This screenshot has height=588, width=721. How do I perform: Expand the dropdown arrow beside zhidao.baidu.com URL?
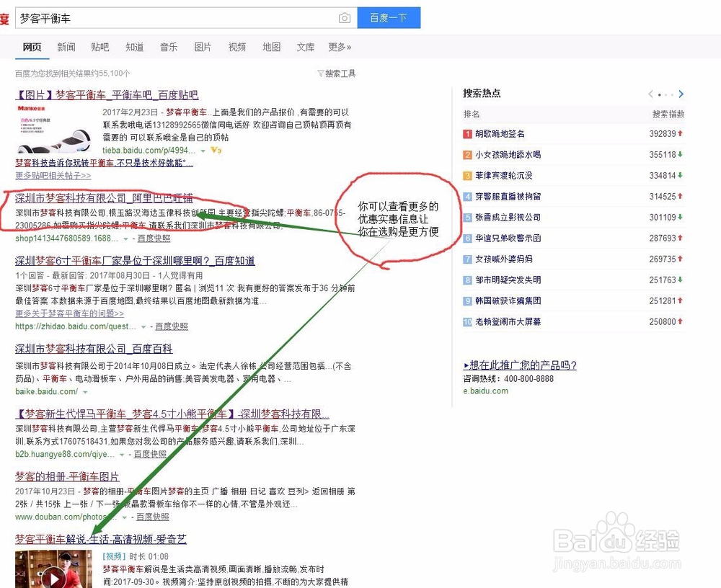(143, 327)
